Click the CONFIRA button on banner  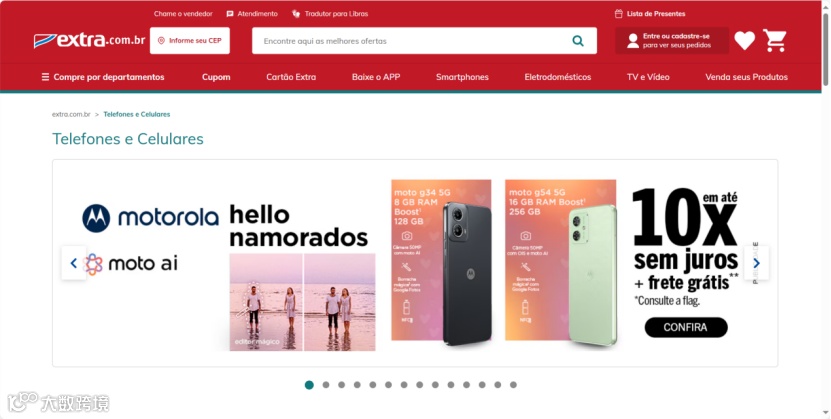[x=686, y=327]
